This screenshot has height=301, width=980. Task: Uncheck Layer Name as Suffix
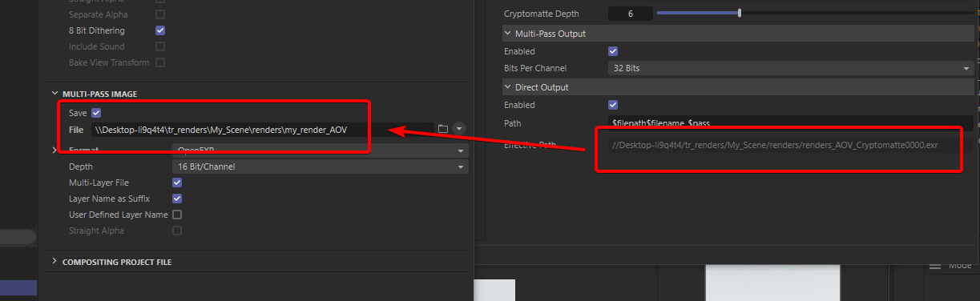coord(177,199)
